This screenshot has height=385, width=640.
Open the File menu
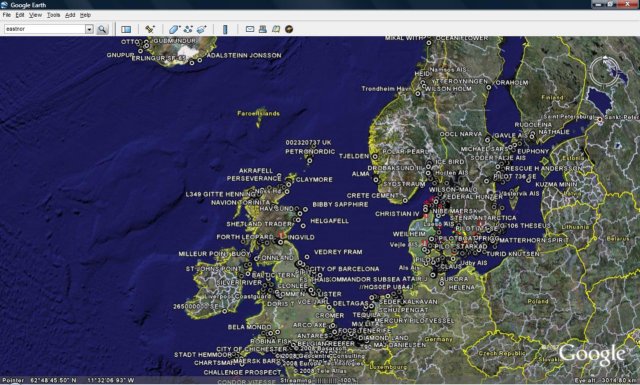7,15
